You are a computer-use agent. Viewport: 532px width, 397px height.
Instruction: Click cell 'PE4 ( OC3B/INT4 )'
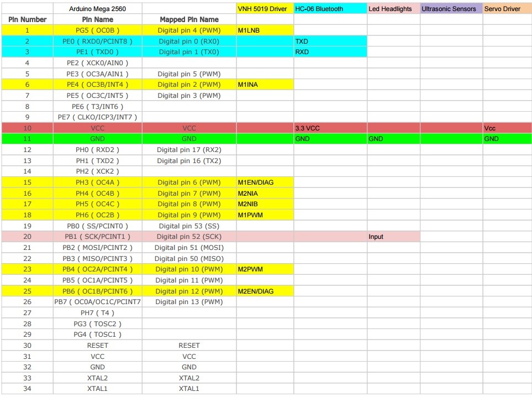[x=97, y=85]
